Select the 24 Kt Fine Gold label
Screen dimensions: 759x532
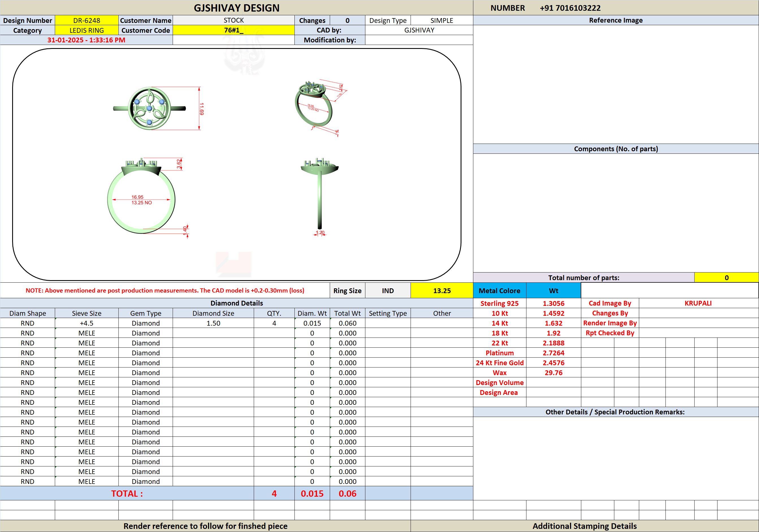pos(500,363)
